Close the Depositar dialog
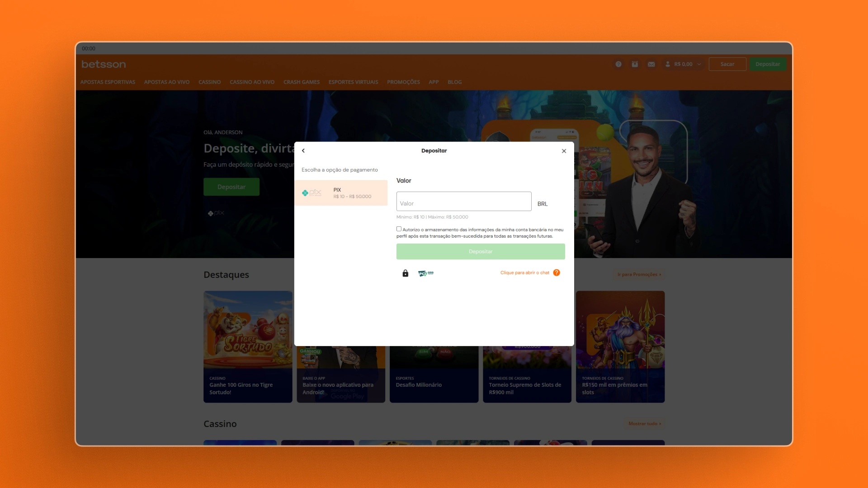Image resolution: width=868 pixels, height=488 pixels. [x=564, y=151]
